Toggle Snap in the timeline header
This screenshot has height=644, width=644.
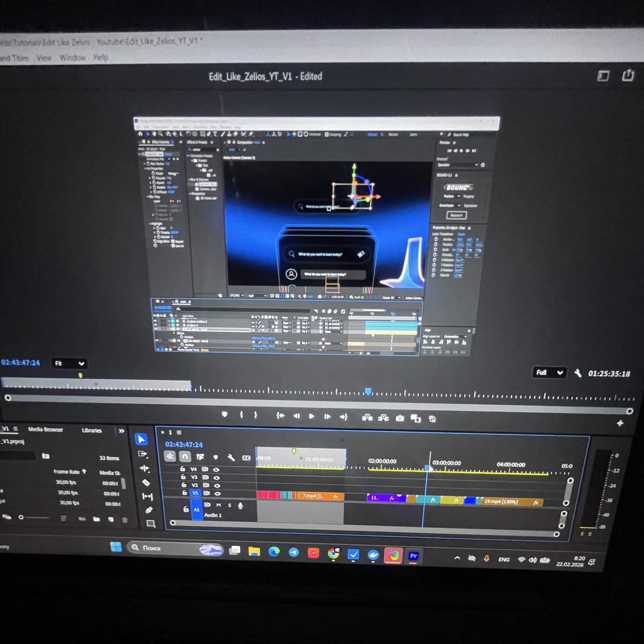coord(185,457)
